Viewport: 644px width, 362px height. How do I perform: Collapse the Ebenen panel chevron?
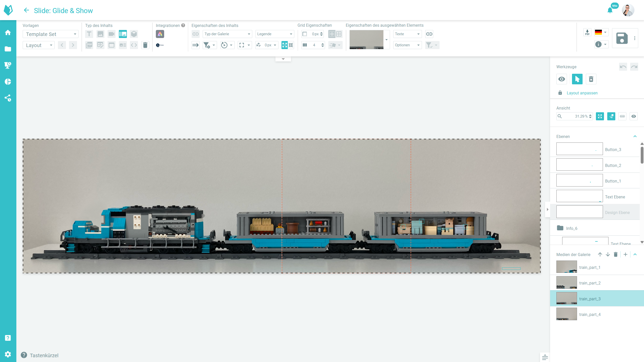(x=635, y=136)
